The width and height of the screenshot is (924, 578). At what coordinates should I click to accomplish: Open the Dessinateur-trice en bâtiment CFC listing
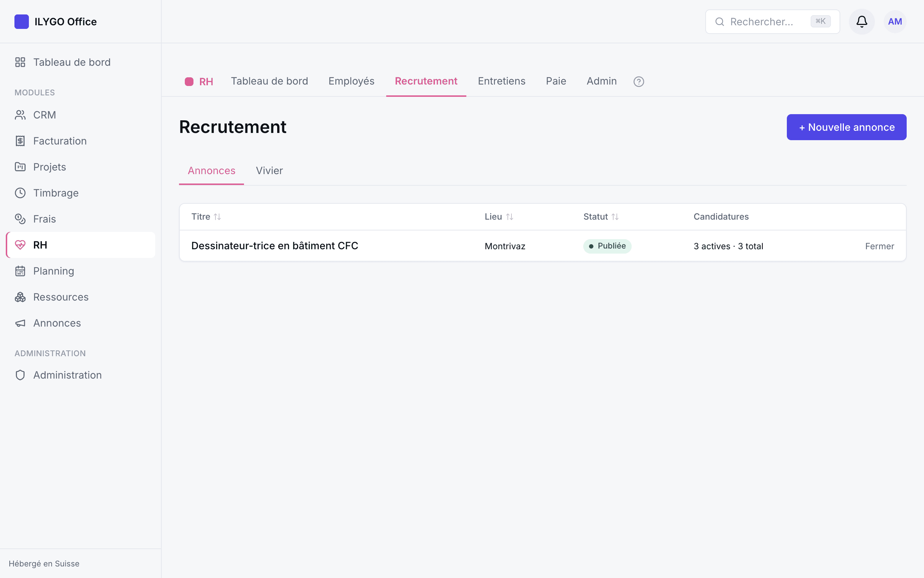pyautogui.click(x=275, y=246)
